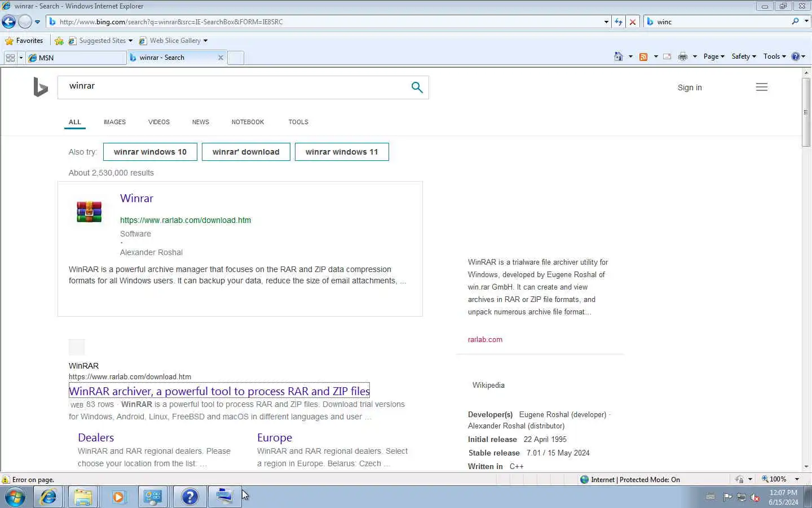Open the Web Slice Gallery dropdown
The height and width of the screenshot is (508, 812).
pos(173,41)
